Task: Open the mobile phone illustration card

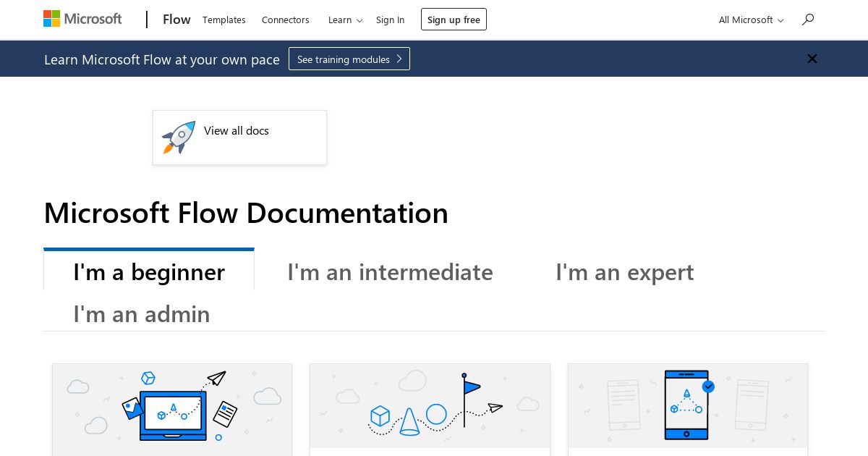Action: pyautogui.click(x=688, y=409)
